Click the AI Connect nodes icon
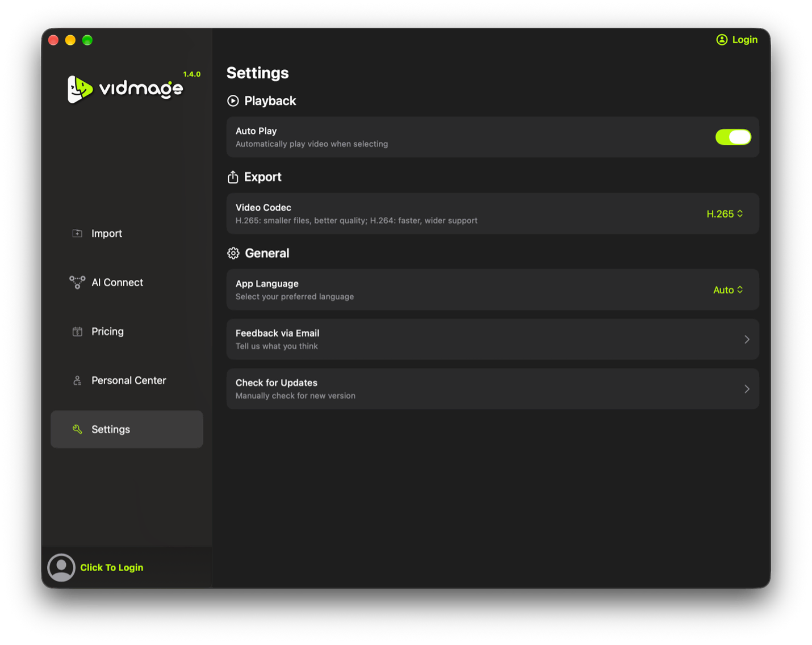 click(x=77, y=282)
